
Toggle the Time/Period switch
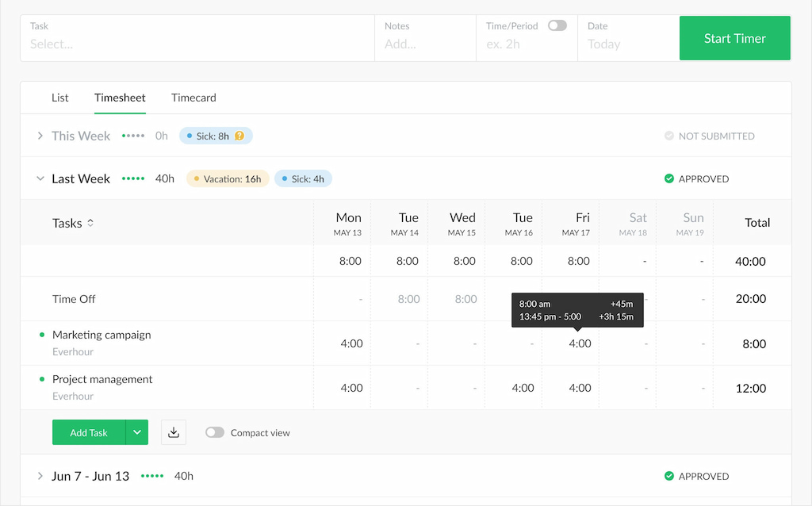(557, 25)
